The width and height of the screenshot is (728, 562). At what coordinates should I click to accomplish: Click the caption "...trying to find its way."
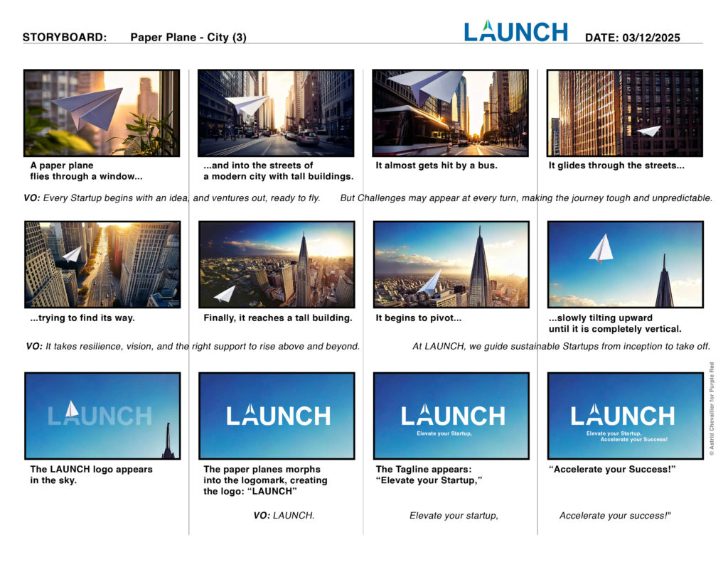[82, 318]
